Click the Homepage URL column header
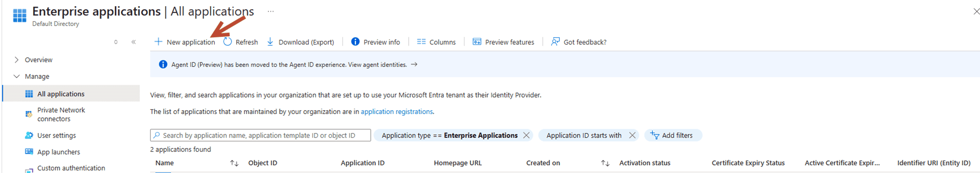980x173 pixels. pos(457,163)
